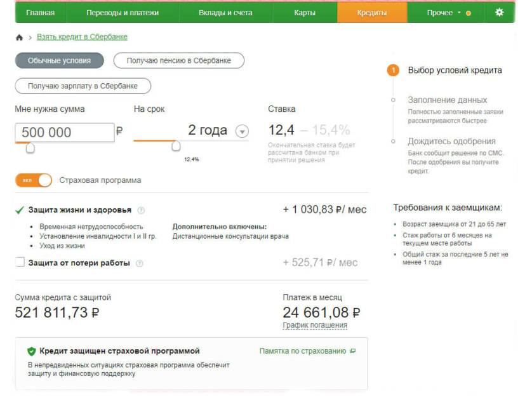Click help icon next to Защита от потери работы
532x402 pixels.
point(139,263)
